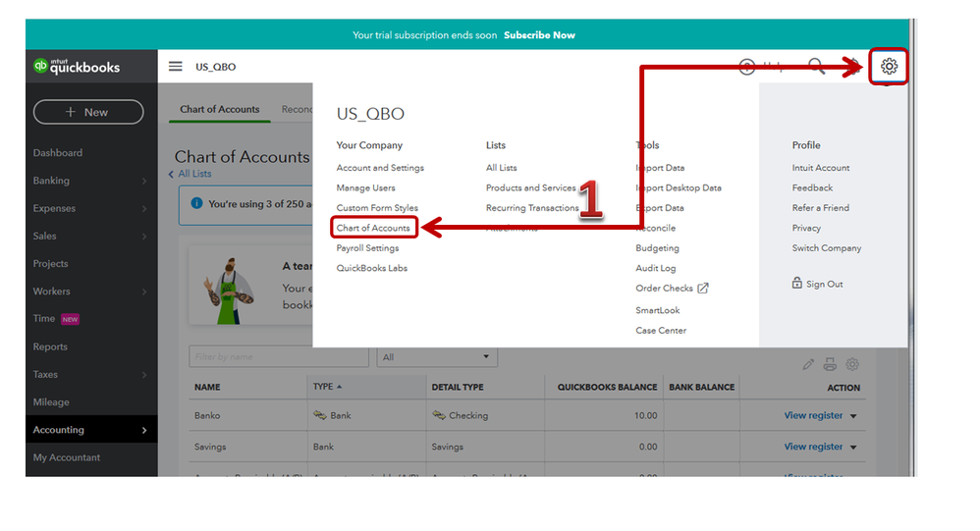980x531 pixels.
Task: Open the All account filter dropdown
Action: tap(437, 356)
